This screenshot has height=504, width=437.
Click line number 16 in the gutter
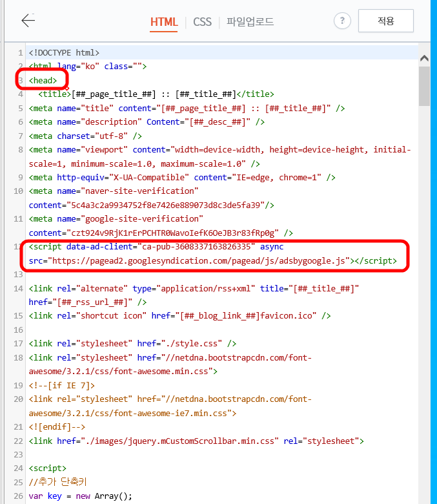(18, 330)
